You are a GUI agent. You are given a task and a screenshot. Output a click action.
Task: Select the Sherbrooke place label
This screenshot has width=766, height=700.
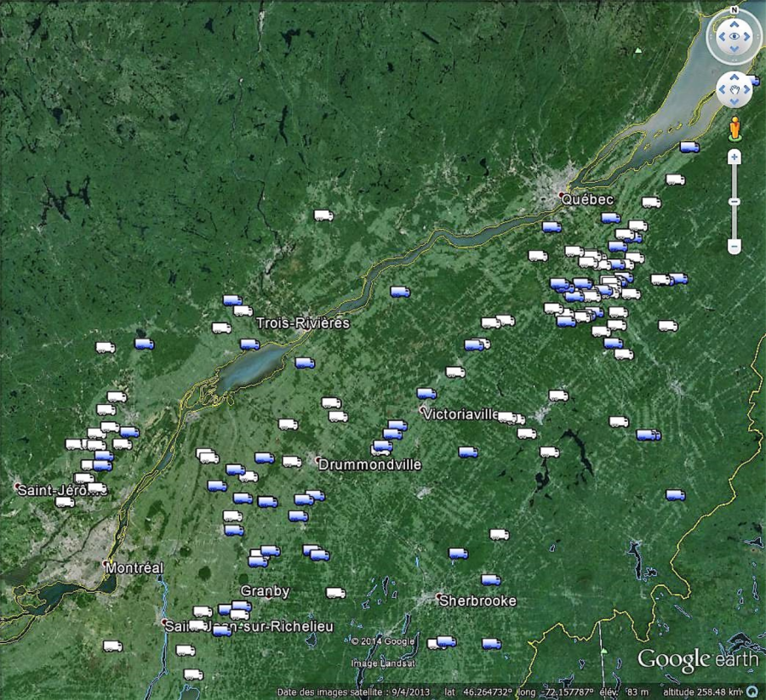click(477, 600)
